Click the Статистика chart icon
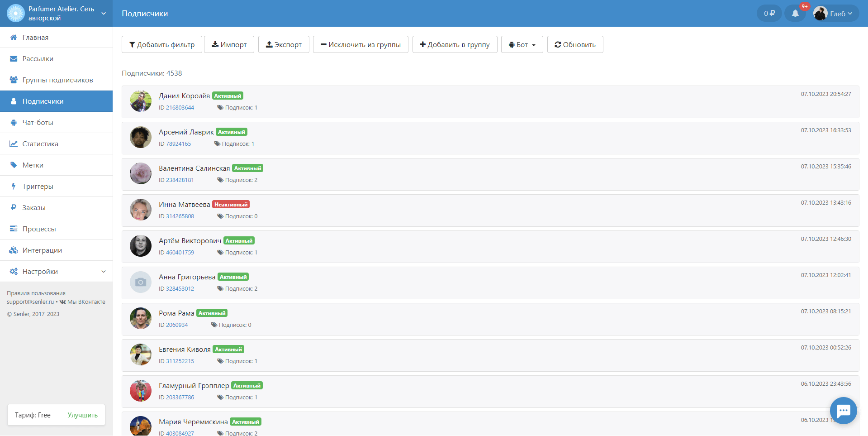This screenshot has height=436, width=868. [x=14, y=144]
